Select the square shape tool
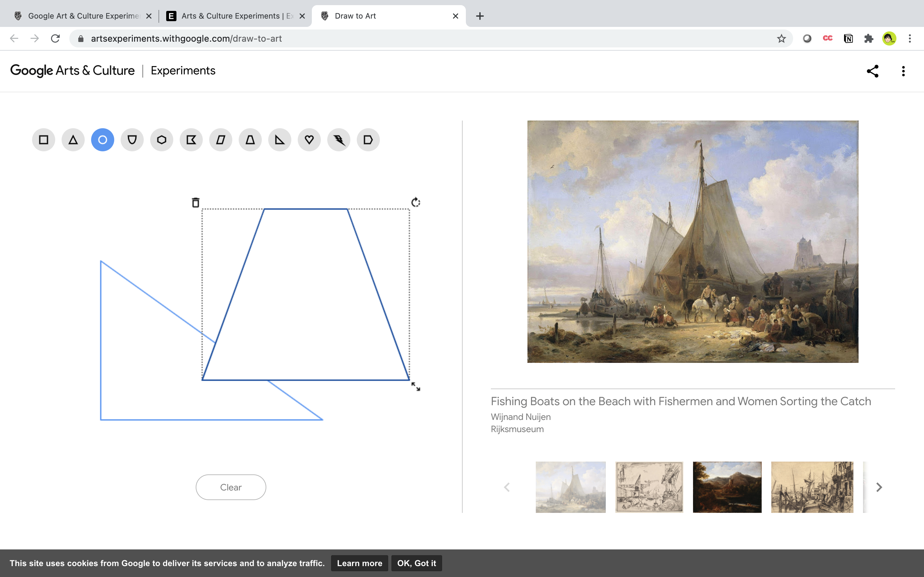The image size is (924, 577). (44, 140)
